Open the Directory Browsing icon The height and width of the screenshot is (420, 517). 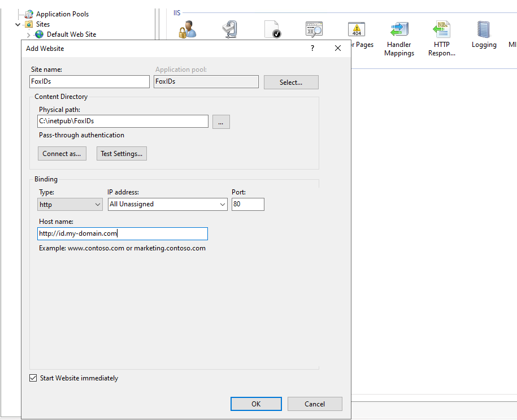pos(314,28)
